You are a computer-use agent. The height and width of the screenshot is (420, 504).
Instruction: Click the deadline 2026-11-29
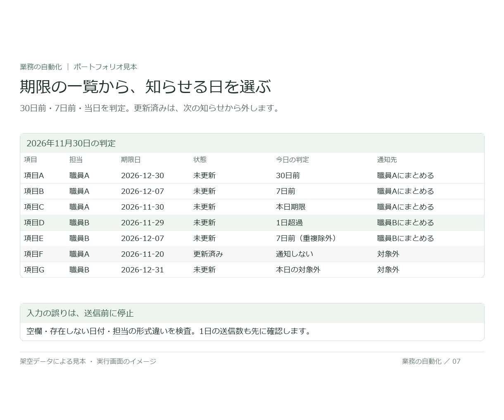pos(143,223)
